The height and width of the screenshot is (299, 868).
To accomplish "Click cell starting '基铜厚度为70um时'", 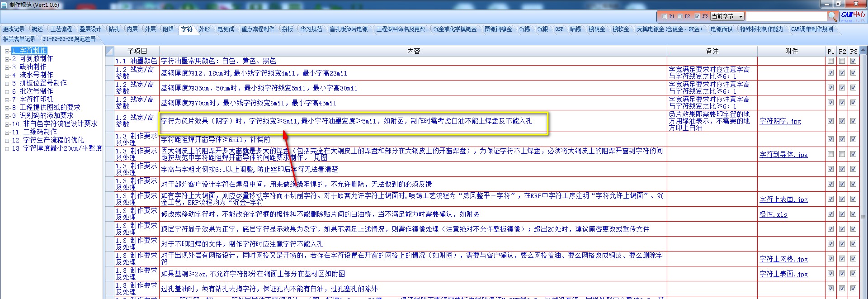I will [413, 103].
